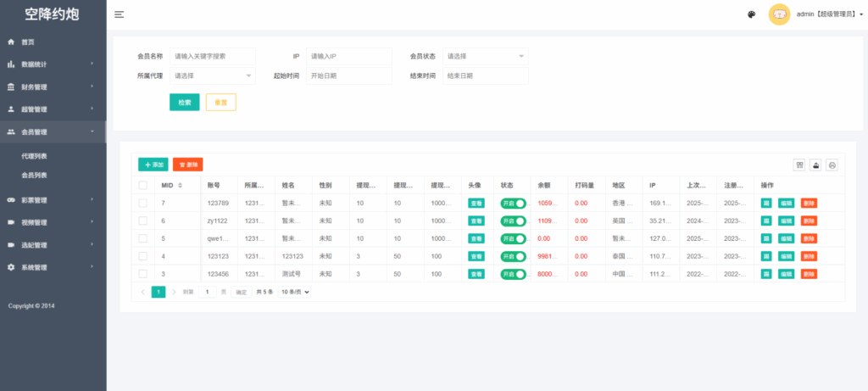This screenshot has width=868, height=391.
Task: Open the 10 条/页 page size selector
Action: [294, 292]
